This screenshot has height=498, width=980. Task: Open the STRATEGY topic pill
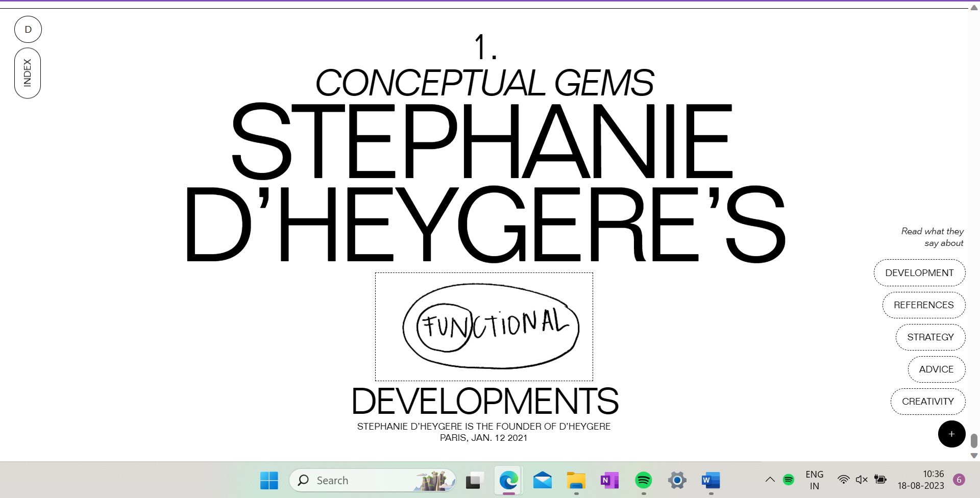pyautogui.click(x=930, y=337)
